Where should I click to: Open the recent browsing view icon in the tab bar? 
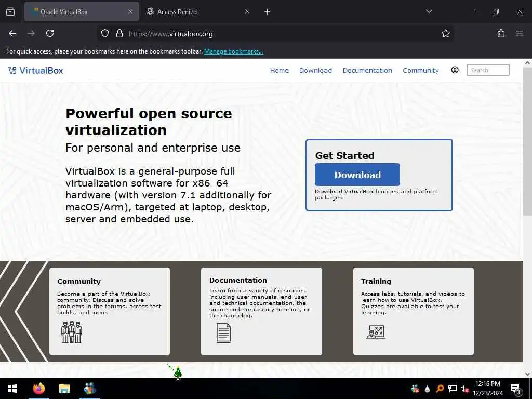pyautogui.click(x=10, y=11)
